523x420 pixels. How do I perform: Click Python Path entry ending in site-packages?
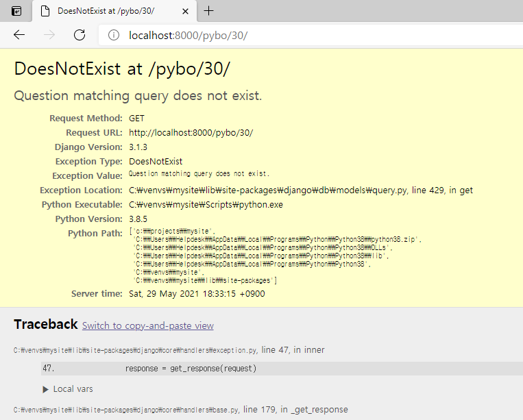click(205, 281)
